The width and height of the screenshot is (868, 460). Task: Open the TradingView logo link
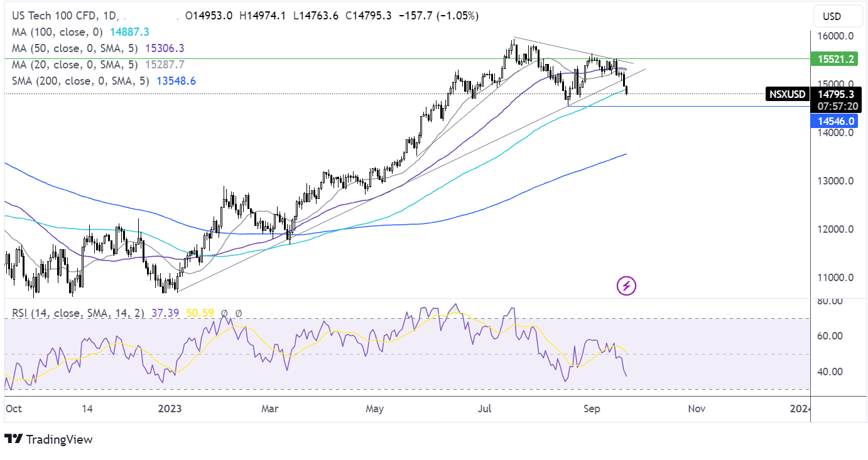48,439
